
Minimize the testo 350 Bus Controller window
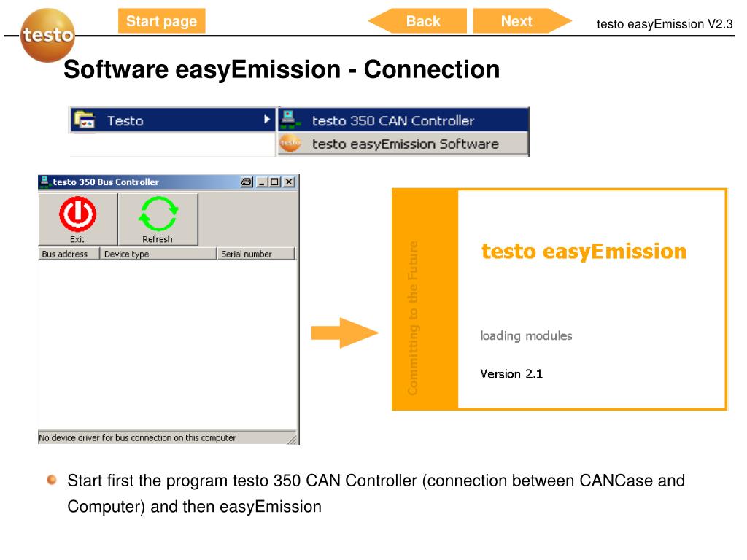(x=262, y=182)
